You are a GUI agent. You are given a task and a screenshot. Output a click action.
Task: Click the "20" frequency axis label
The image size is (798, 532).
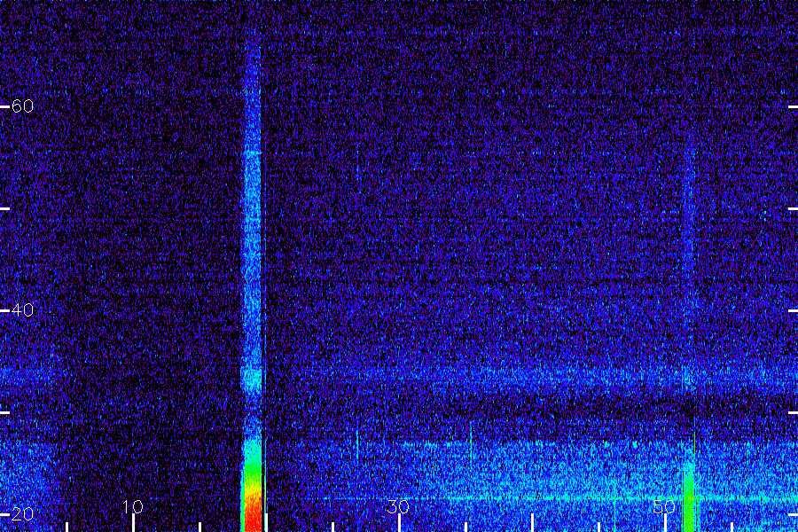22,513
